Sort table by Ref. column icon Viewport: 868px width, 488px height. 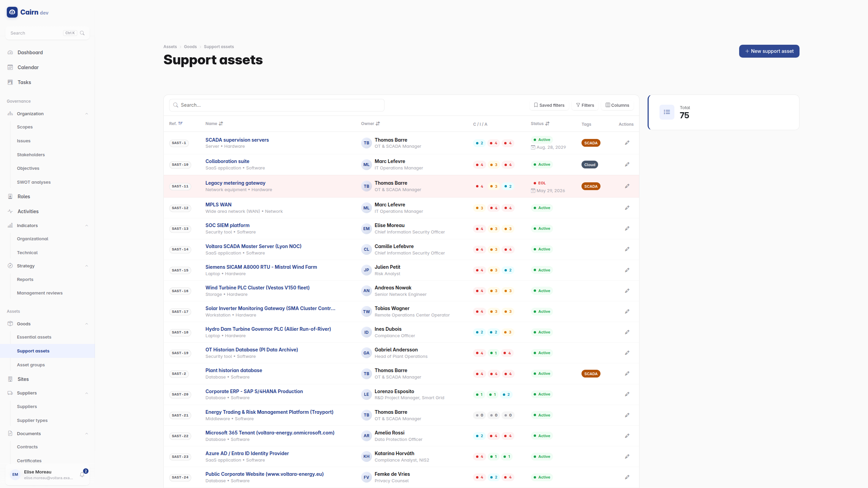coord(180,123)
